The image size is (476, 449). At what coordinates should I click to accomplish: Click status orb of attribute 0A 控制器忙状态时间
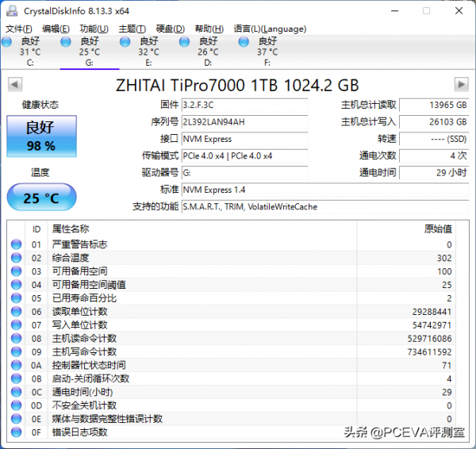[x=17, y=365]
